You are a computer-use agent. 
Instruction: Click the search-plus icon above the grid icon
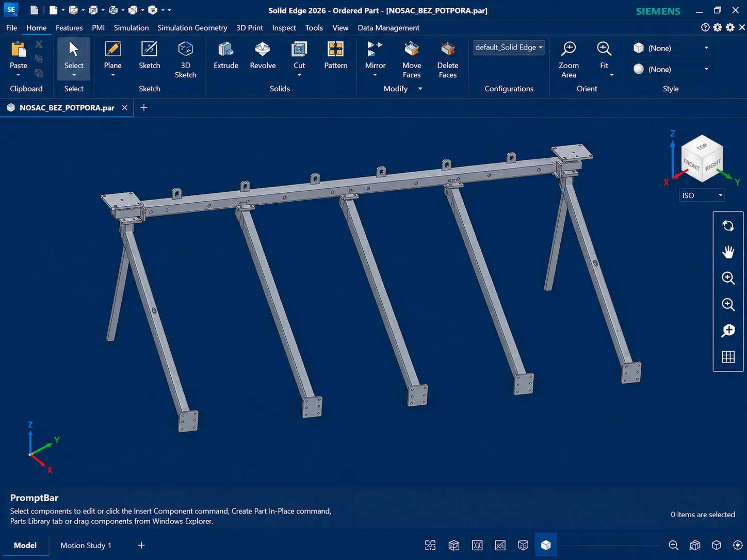pos(728,331)
